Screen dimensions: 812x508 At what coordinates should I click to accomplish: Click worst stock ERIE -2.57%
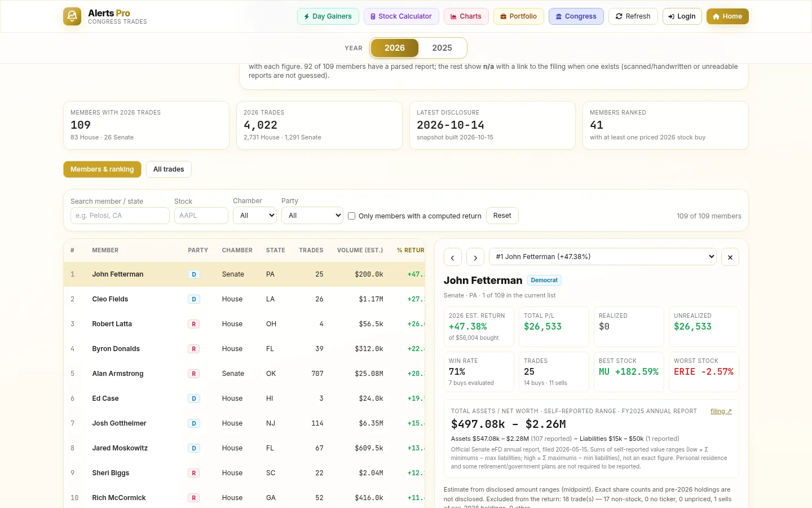[703, 372]
